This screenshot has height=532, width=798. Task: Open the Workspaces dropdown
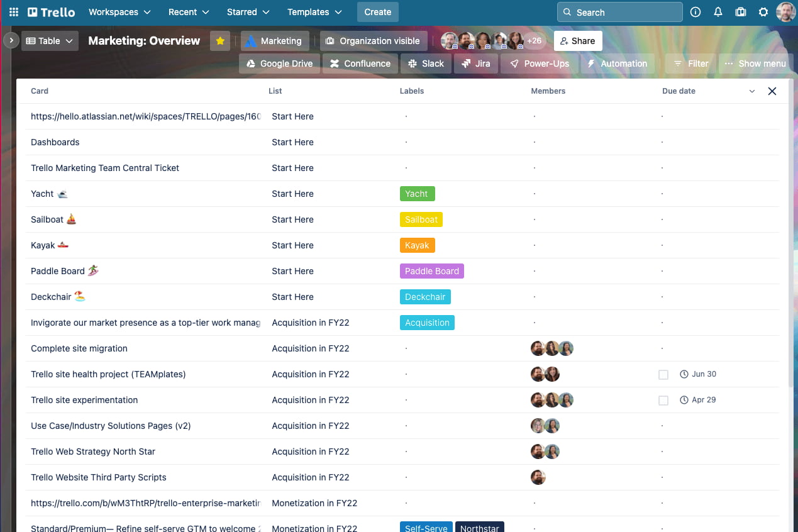[x=119, y=11]
